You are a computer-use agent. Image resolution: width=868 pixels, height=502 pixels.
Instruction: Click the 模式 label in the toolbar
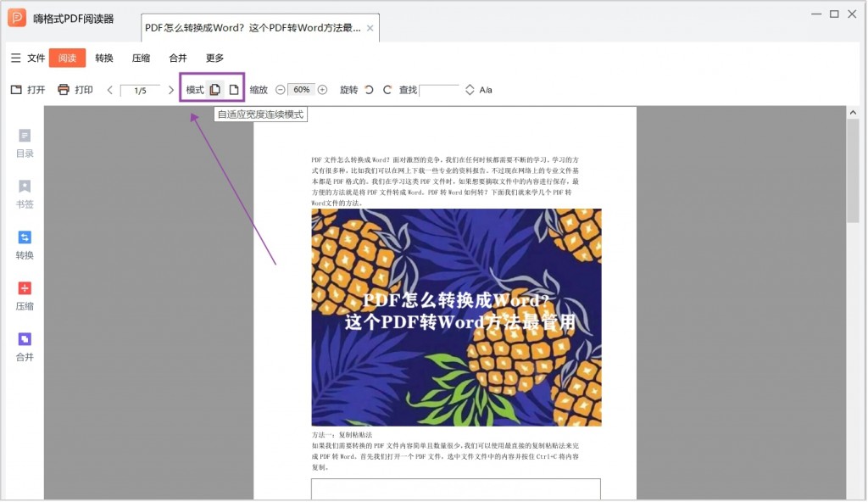click(x=195, y=90)
